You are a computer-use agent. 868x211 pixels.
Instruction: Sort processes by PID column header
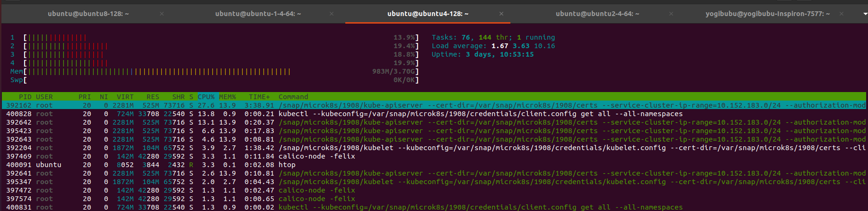tap(25, 97)
